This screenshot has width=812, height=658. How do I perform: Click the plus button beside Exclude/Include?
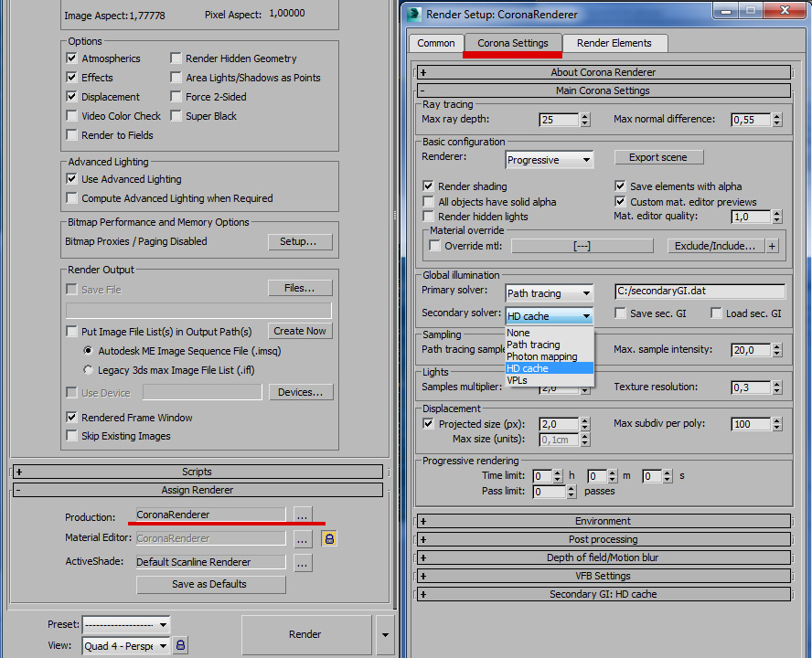(773, 246)
